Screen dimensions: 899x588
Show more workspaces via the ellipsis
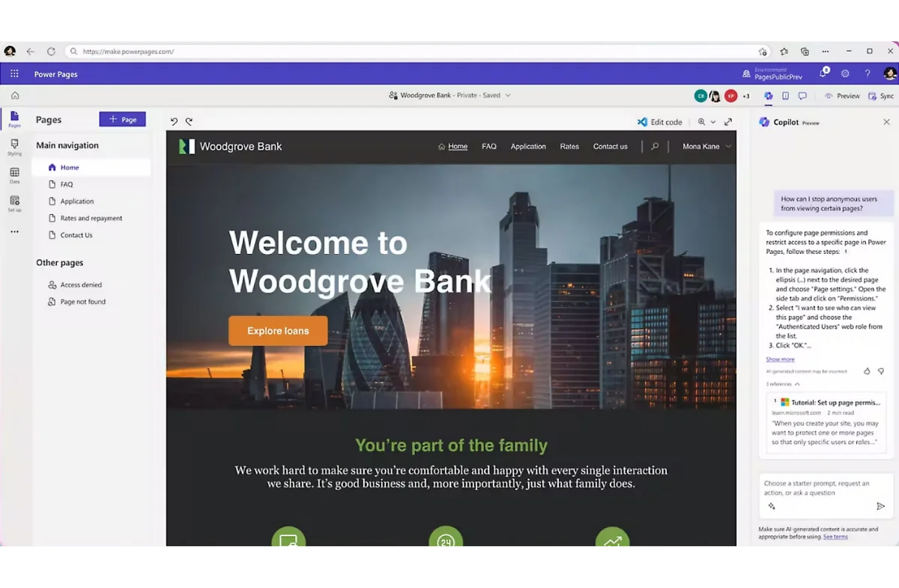14,232
